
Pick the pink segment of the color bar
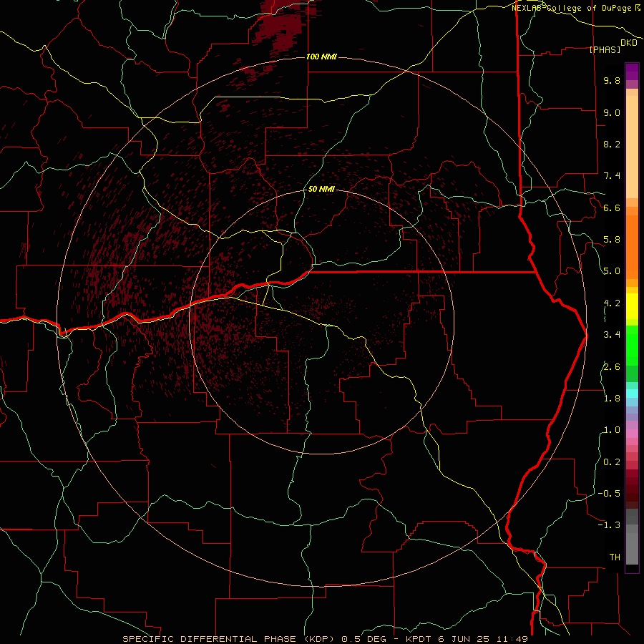pyautogui.click(x=632, y=434)
